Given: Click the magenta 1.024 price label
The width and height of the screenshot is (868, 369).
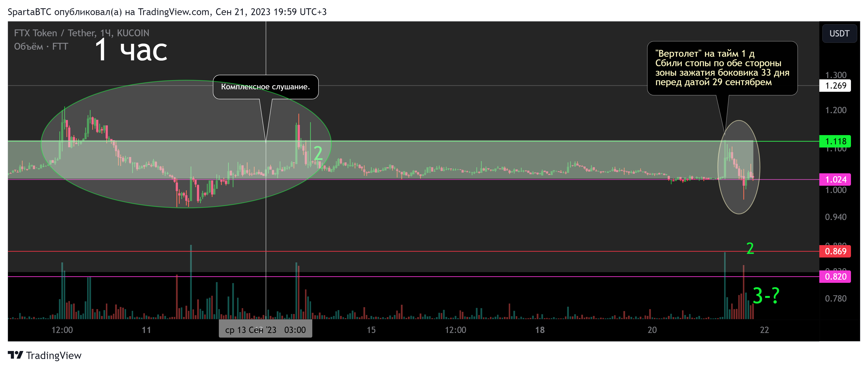Looking at the screenshot, I should coord(835,179).
